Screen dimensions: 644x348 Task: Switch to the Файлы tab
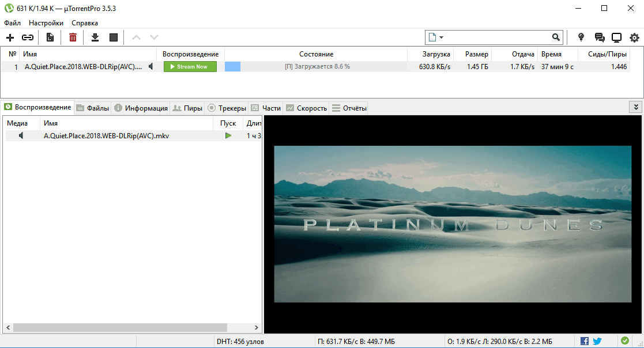click(x=92, y=108)
